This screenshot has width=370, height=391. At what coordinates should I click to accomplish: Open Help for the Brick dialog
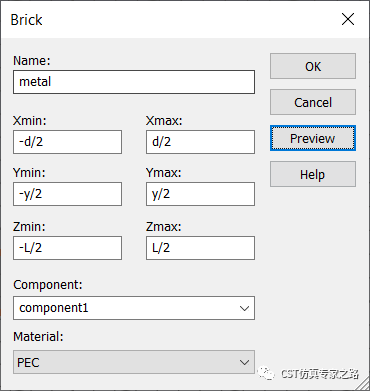313,174
